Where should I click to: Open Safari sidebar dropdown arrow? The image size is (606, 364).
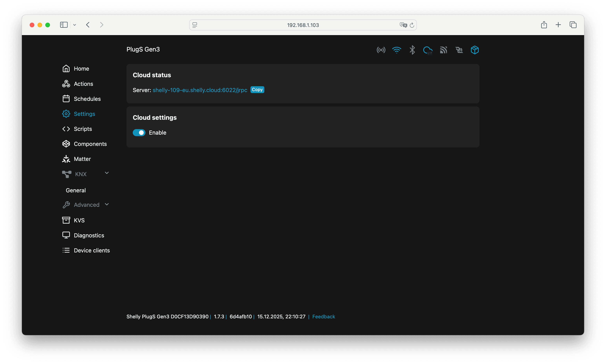pyautogui.click(x=75, y=25)
